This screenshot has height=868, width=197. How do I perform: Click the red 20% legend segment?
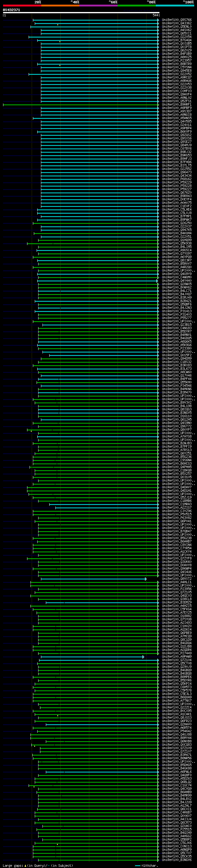(x=22, y=6)
